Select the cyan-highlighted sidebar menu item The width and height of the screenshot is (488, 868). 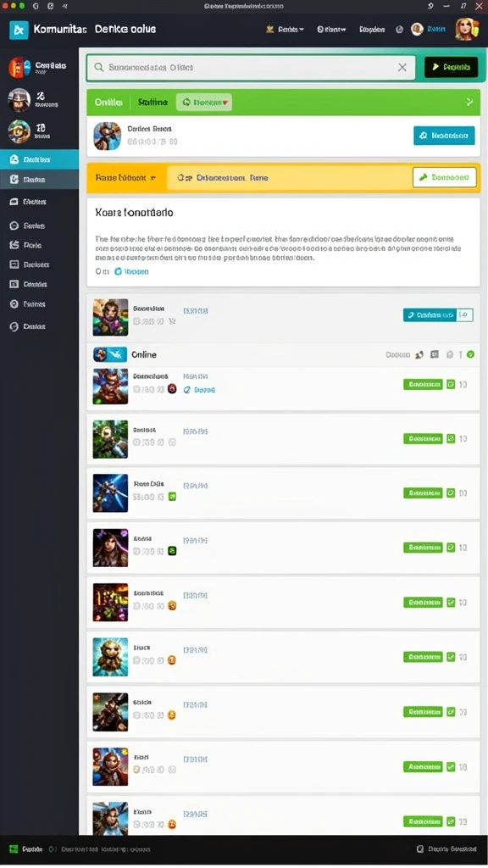39,159
